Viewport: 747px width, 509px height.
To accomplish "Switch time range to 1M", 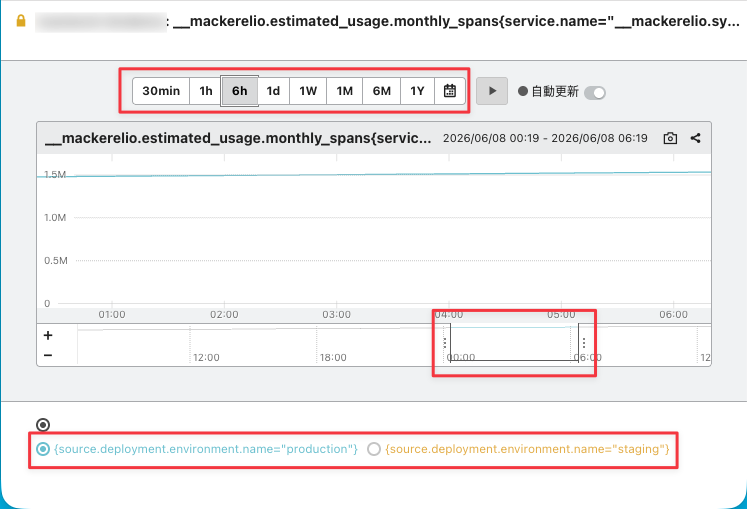I will tap(344, 91).
